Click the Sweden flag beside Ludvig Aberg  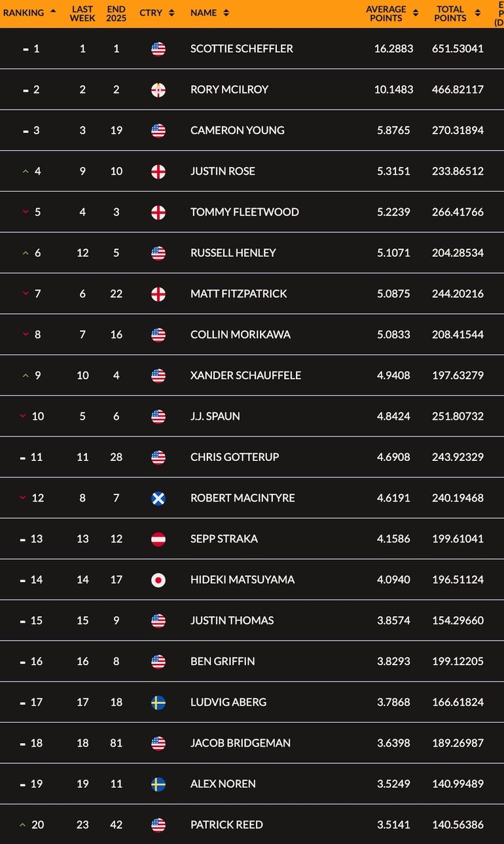tap(158, 703)
